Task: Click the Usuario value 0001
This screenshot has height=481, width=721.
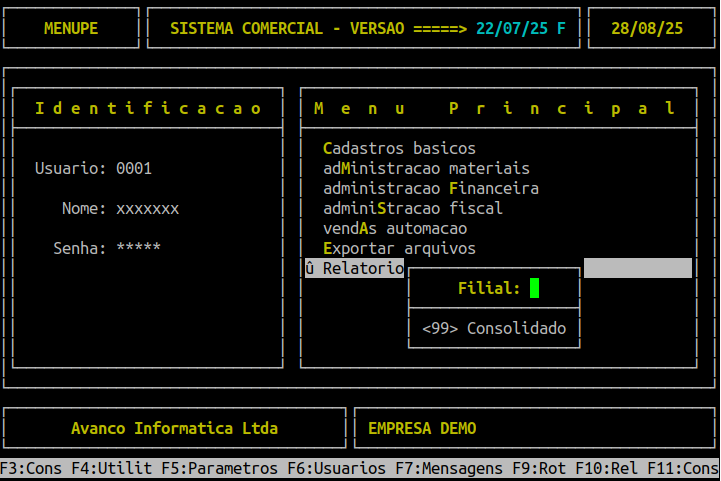Action: point(134,168)
